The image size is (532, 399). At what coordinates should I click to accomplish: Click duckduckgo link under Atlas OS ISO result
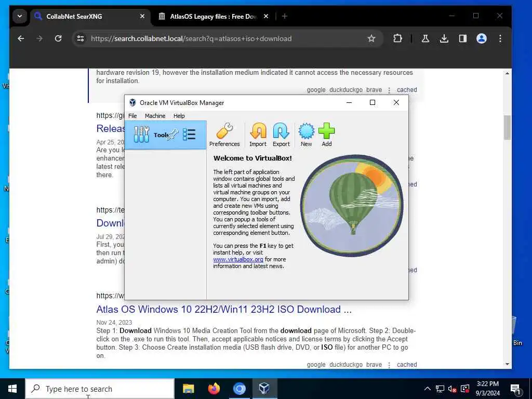345,365
